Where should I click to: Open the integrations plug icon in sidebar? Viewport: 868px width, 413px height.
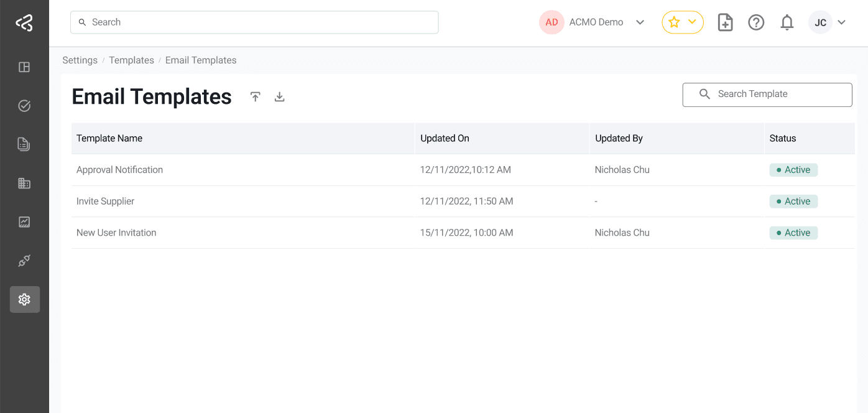pos(24,261)
